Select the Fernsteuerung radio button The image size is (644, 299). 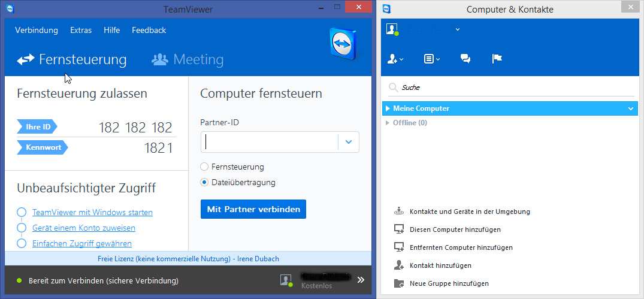204,167
